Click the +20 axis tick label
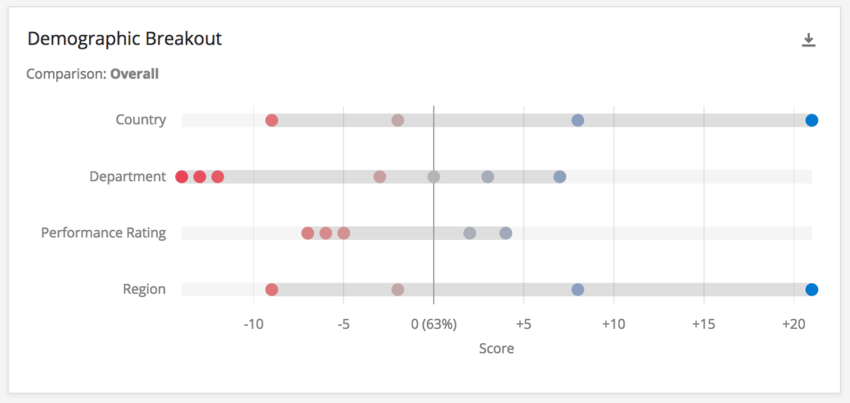 coord(794,324)
